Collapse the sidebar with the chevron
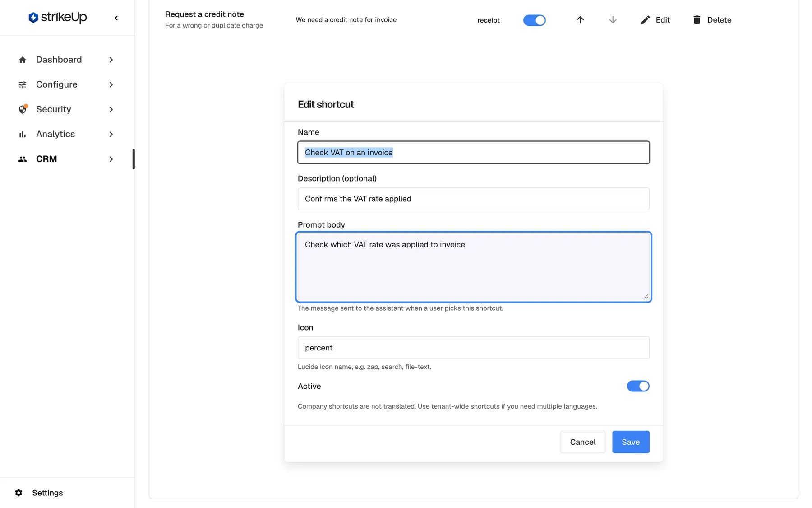The height and width of the screenshot is (508, 812). [116, 18]
